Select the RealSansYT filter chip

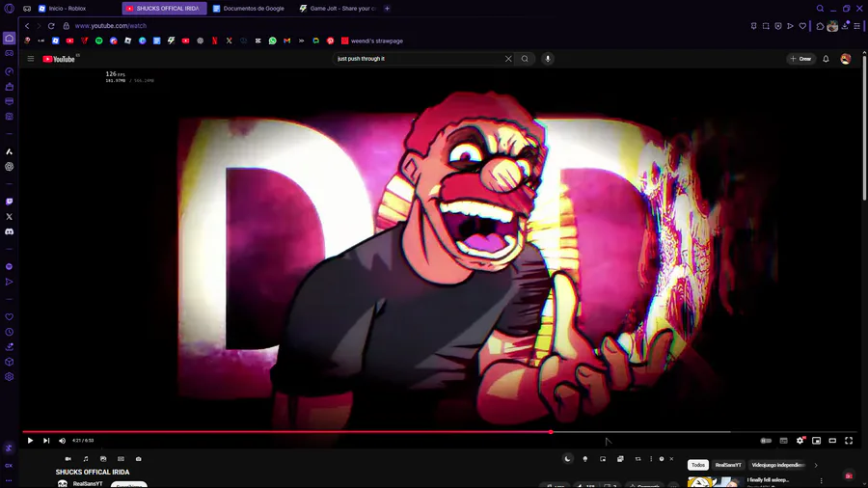coord(728,465)
